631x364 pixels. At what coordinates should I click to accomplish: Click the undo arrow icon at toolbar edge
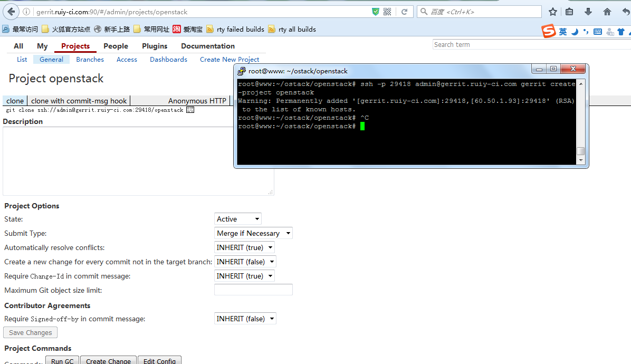(x=626, y=12)
